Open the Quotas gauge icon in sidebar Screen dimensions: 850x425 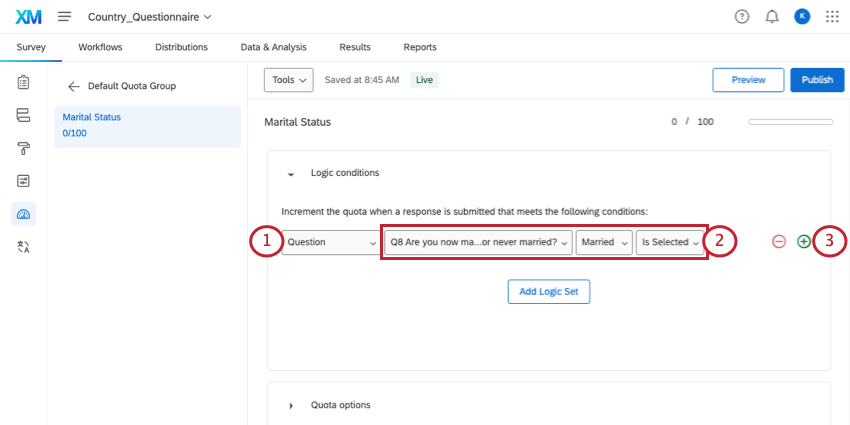pyautogui.click(x=23, y=214)
